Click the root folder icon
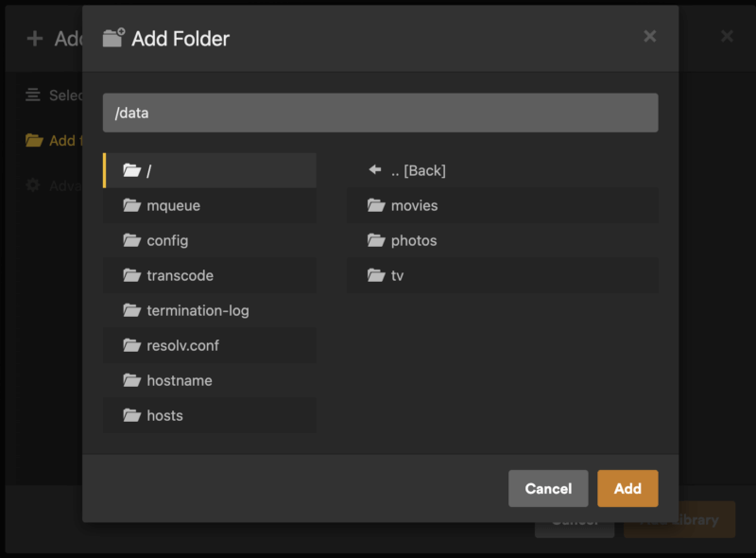 tap(131, 170)
